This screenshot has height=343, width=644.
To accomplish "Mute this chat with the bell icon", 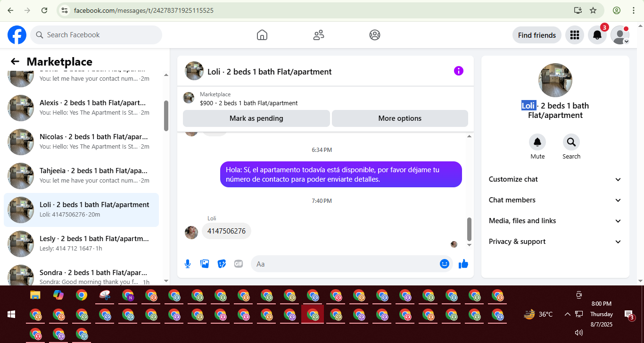I will (537, 142).
